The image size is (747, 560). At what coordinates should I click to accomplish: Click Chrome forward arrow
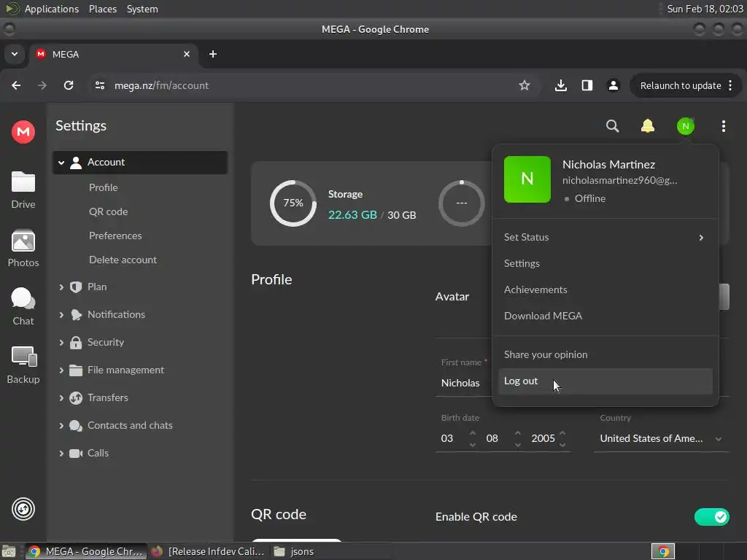coord(42,85)
